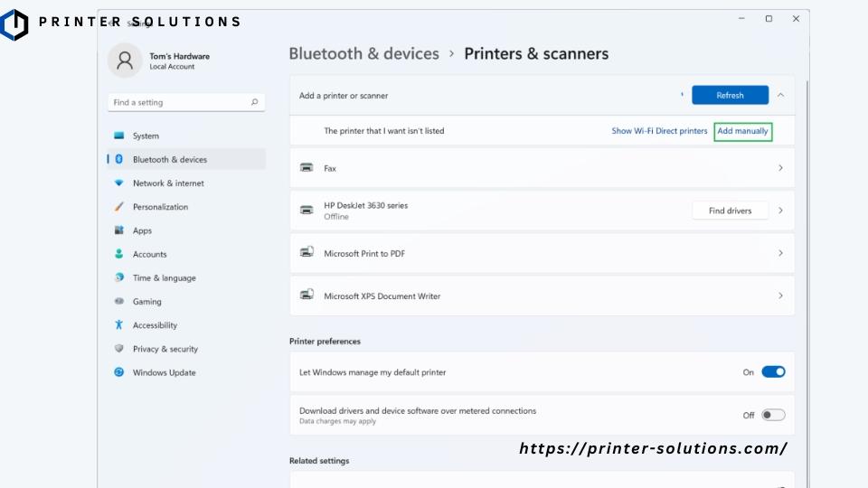Click the System monitor icon in sidebar
Viewport: 868px width, 488px height.
(119, 136)
